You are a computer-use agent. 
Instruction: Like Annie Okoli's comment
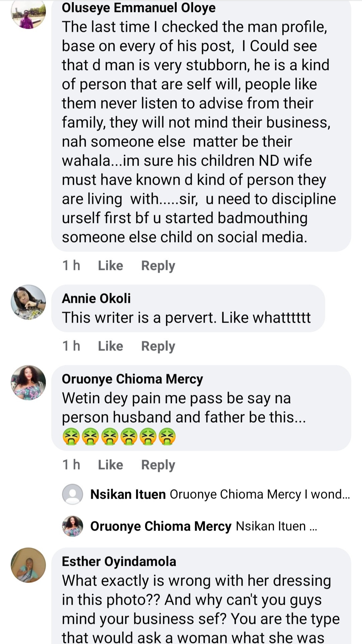(110, 346)
